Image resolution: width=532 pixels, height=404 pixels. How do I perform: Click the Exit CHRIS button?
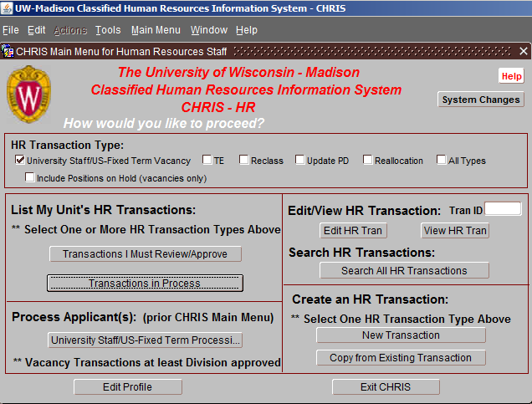coord(386,386)
